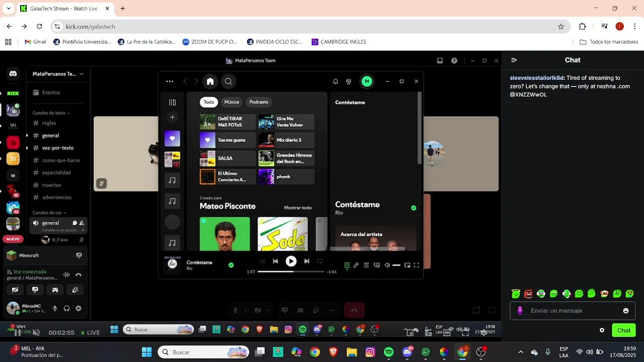Viewport: 644px width, 362px height.
Task: Start Discord activity game controller button
Action: (x=55, y=290)
